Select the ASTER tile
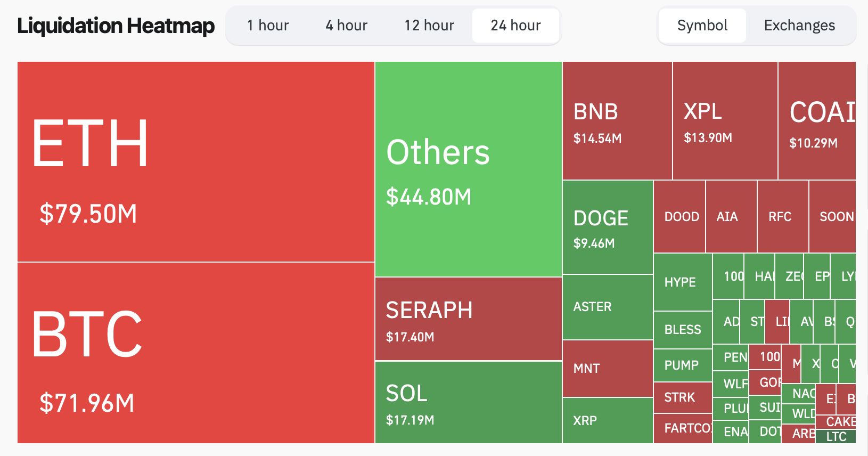The height and width of the screenshot is (456, 868). point(608,307)
